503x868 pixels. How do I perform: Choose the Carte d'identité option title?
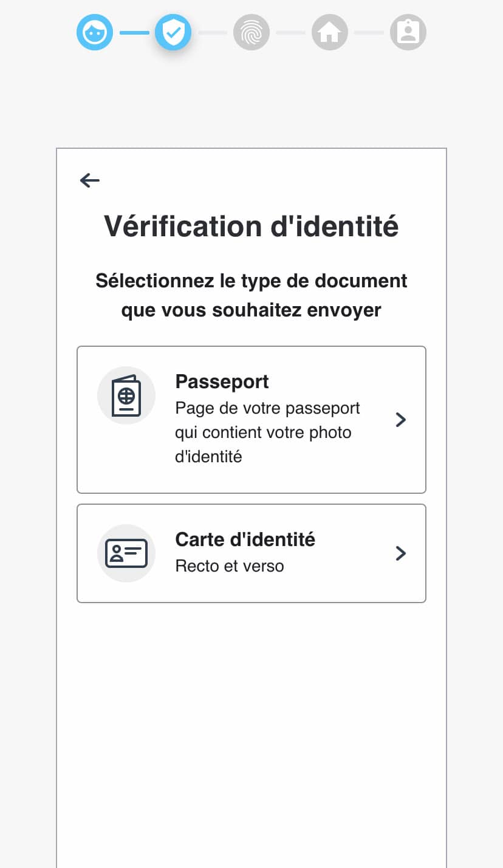245,539
